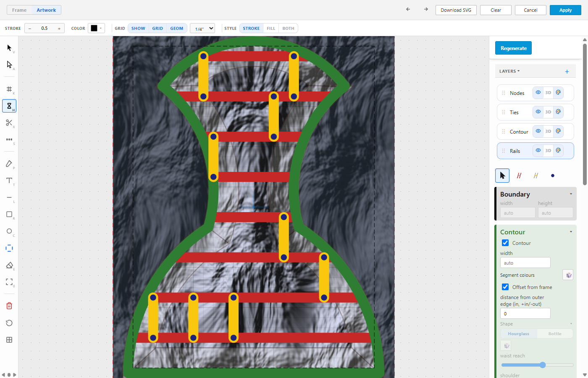This screenshot has width=588, height=378.
Task: Select the line tool
Action: pos(9,197)
